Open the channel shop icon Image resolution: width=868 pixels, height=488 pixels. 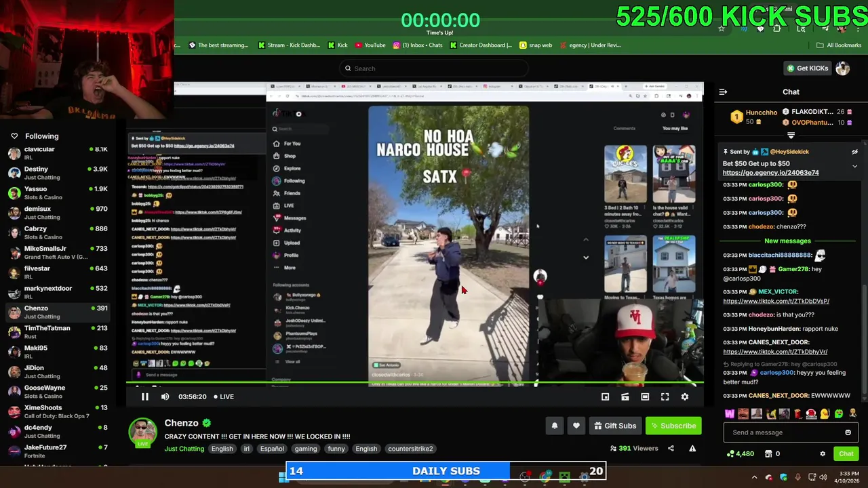(x=768, y=453)
